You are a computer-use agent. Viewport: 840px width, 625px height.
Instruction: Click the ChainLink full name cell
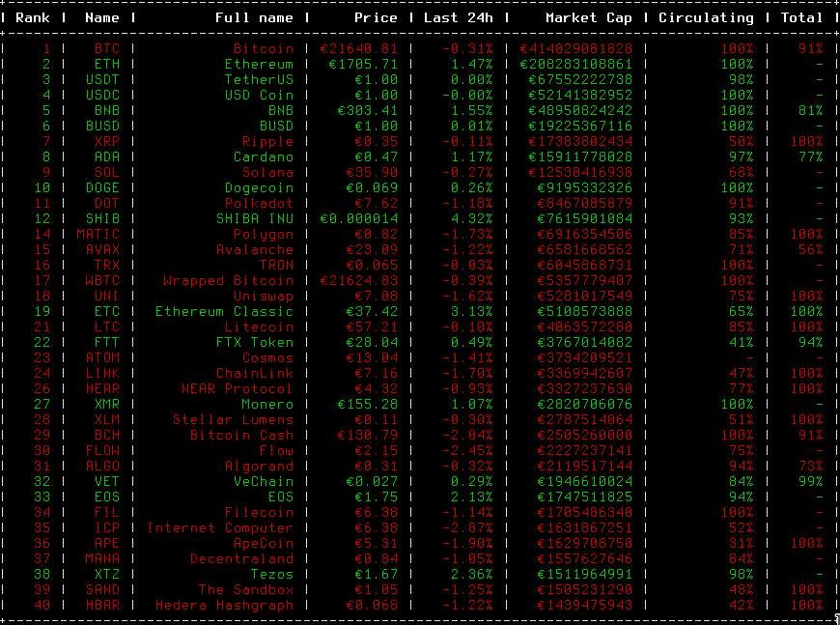[255, 374]
